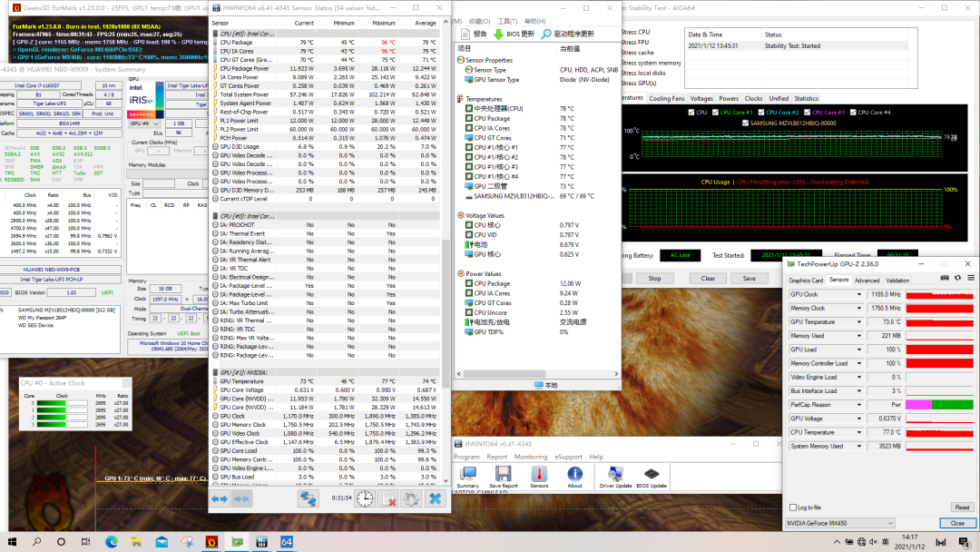Click the Reset button in GPU-Z

[961, 508]
